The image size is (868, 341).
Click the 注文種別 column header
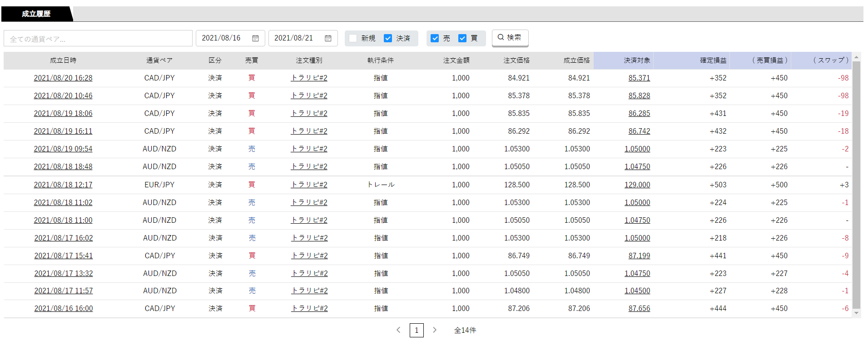click(309, 60)
